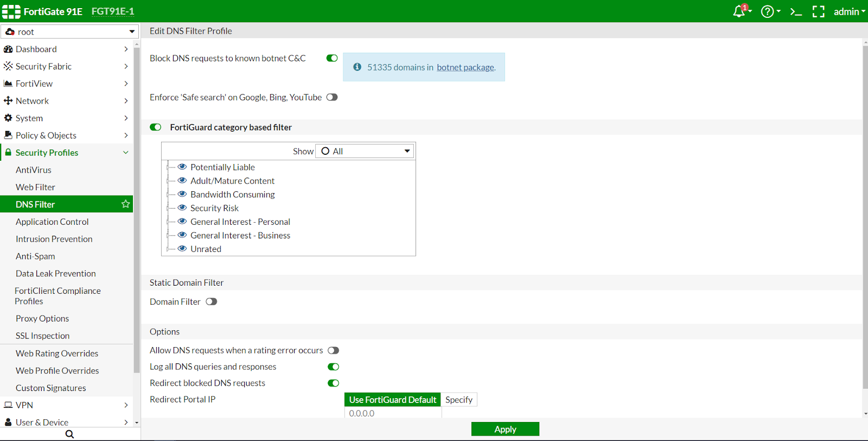868x441 pixels.
Task: Expand the FortiView menu chevron
Action: click(126, 84)
